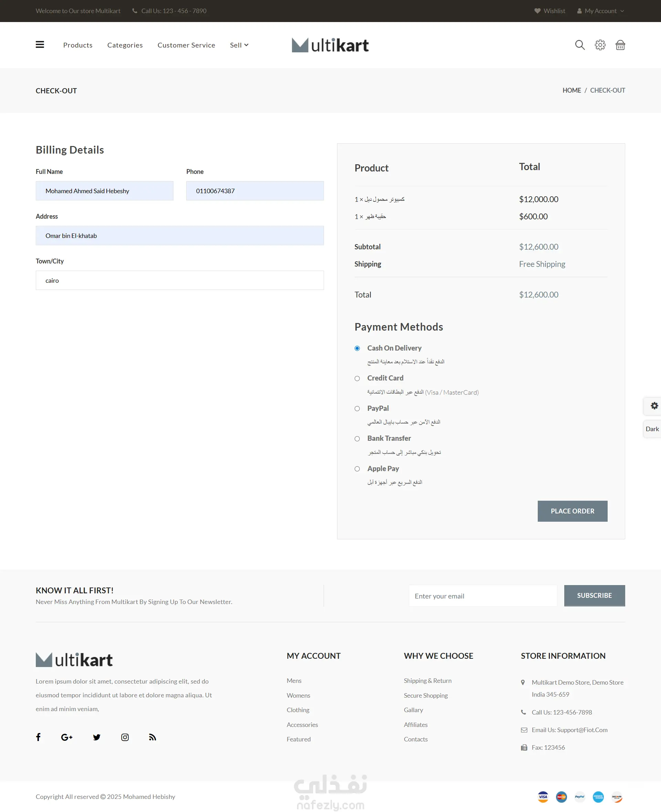Choose the PayPal payment radio button
This screenshot has height=812, width=661.
point(357,408)
